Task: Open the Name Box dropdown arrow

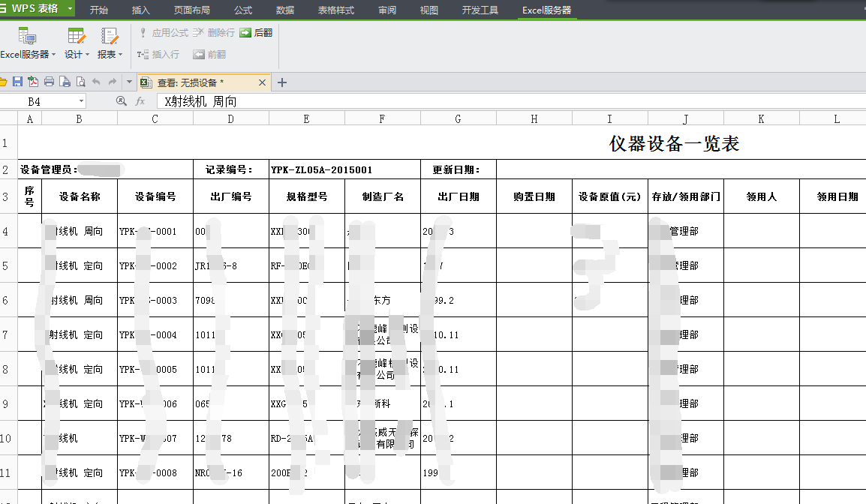Action: [x=81, y=101]
